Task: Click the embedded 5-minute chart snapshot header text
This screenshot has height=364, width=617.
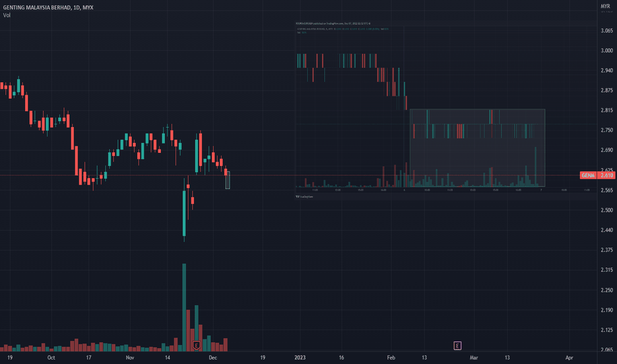Action: coord(332,24)
